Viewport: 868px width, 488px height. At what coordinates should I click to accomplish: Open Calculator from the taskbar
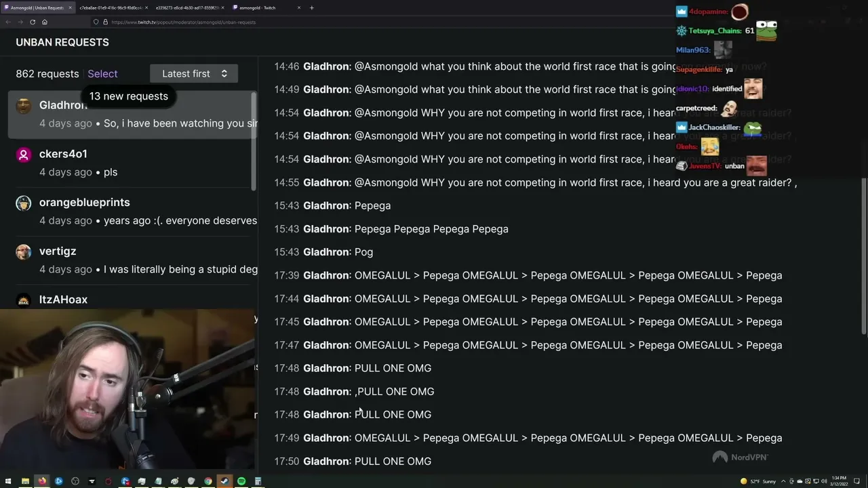point(258,481)
